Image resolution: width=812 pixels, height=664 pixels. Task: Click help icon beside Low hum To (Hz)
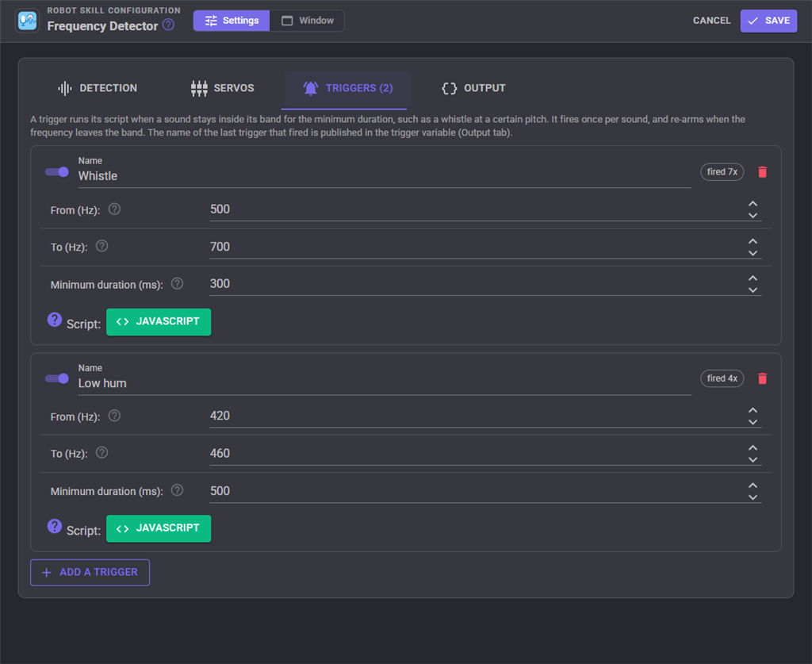click(102, 453)
